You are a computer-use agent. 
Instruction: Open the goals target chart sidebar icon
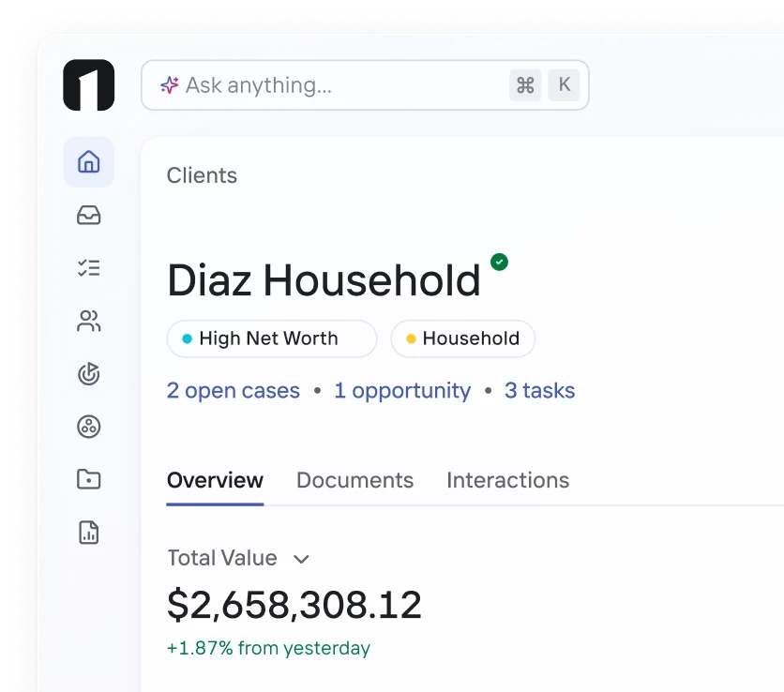coord(88,373)
